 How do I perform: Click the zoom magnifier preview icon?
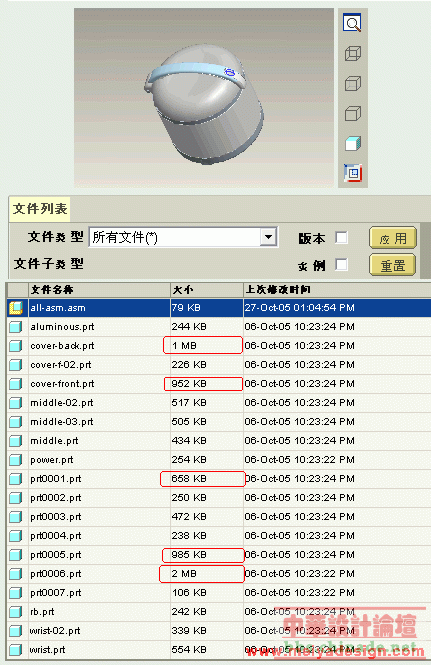(352, 23)
